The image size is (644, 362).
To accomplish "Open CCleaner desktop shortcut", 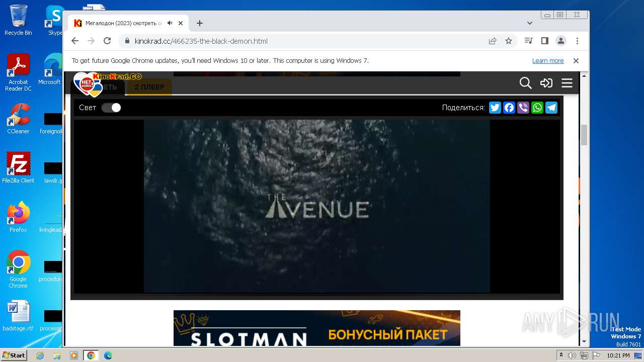I will click(x=18, y=119).
